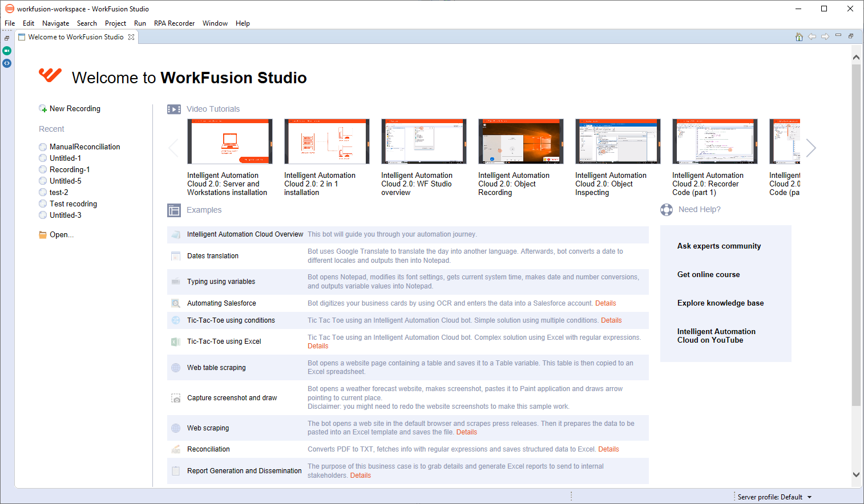
Task: Click the back navigation arrow icon
Action: point(812,37)
